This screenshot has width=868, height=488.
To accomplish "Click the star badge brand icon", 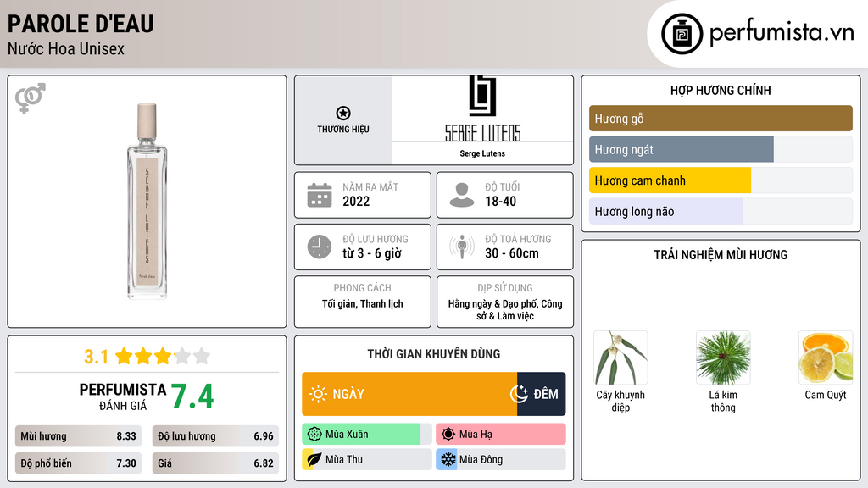I will pos(342,114).
